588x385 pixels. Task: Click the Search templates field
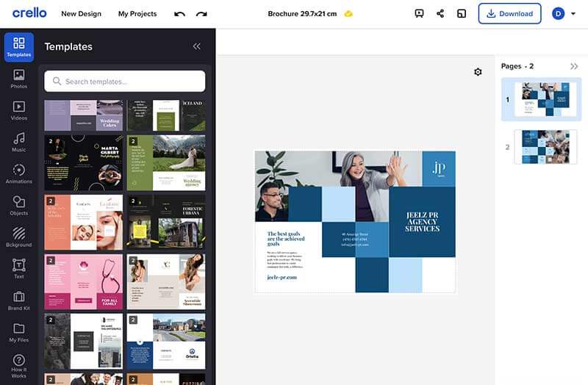click(124, 82)
